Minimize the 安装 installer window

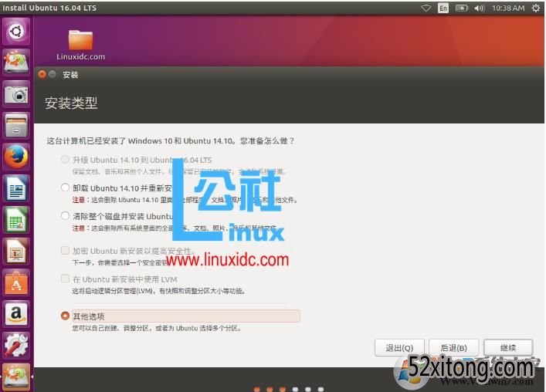point(53,74)
